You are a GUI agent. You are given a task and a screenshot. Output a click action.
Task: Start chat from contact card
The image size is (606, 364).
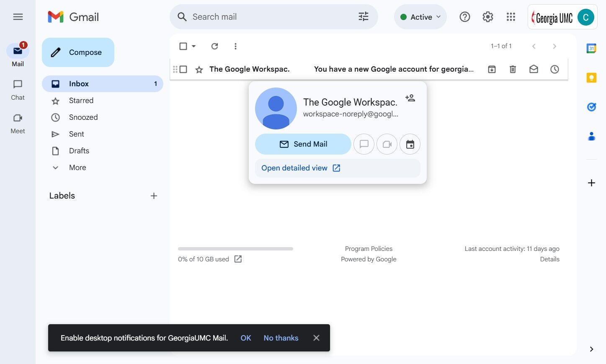point(364,144)
